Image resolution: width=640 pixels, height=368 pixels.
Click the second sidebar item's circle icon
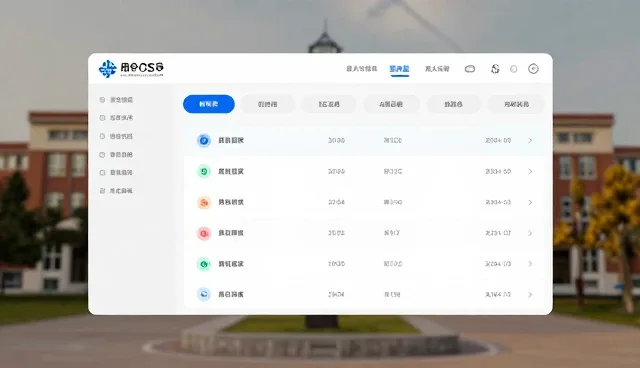click(x=102, y=117)
